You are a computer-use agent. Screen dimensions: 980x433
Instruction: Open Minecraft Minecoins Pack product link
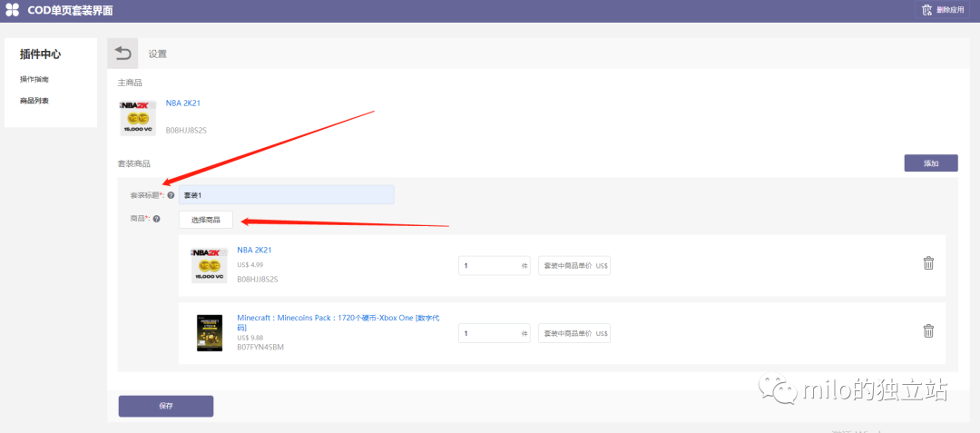pos(338,322)
